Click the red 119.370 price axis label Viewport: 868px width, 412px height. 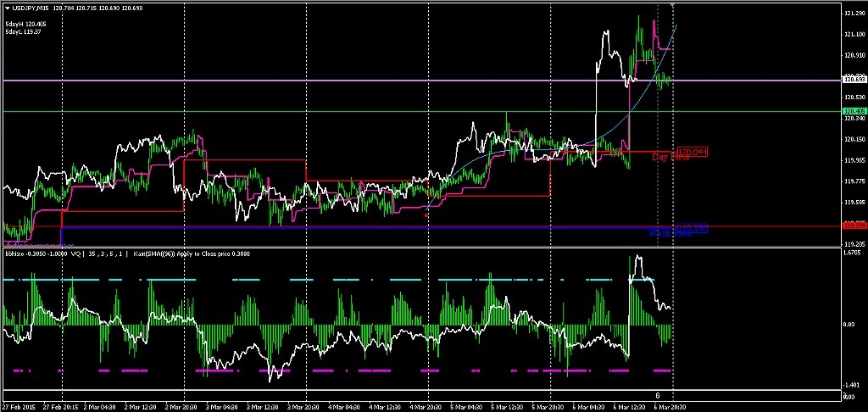(854, 225)
